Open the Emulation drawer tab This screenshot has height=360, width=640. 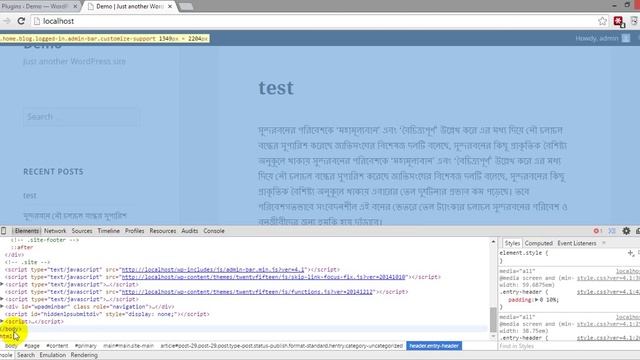click(x=53, y=355)
